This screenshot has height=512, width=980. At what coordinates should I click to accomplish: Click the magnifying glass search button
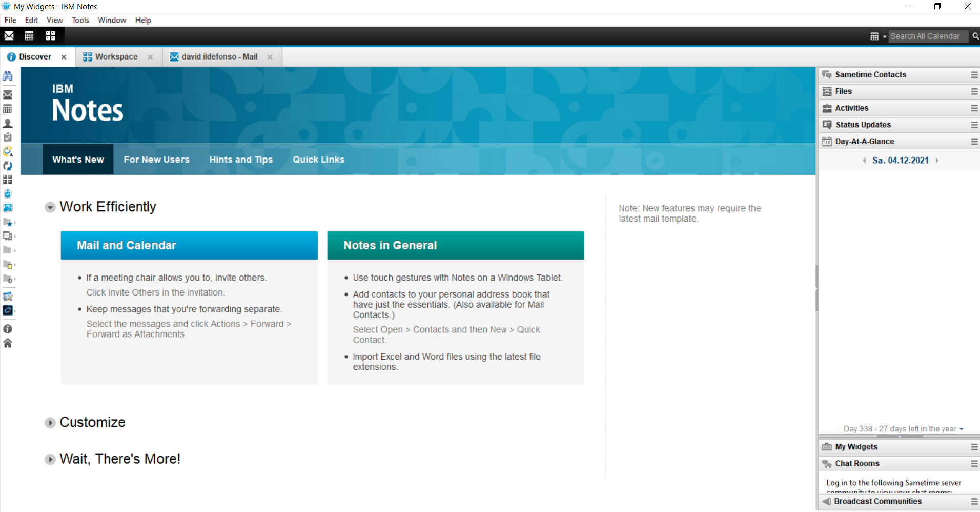(x=975, y=36)
